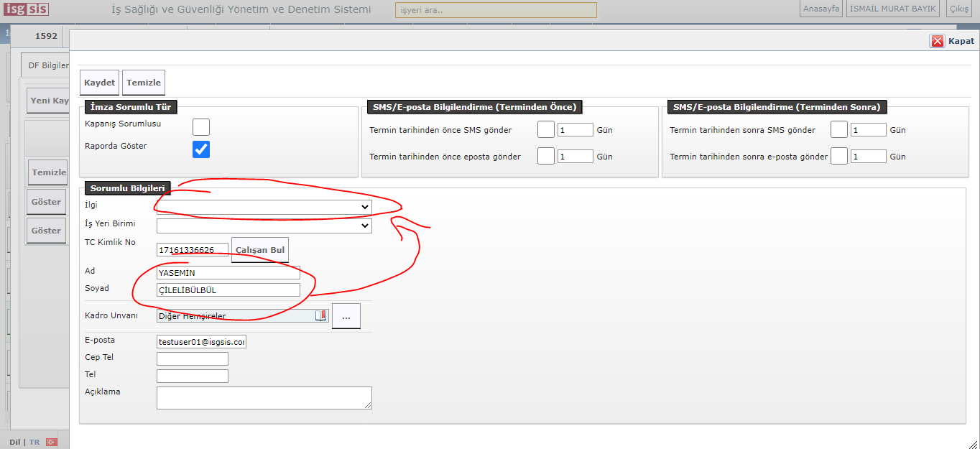The image size is (980, 449).
Task: Enable the Kapanış Sorumlusu checkbox
Action: 201,127
